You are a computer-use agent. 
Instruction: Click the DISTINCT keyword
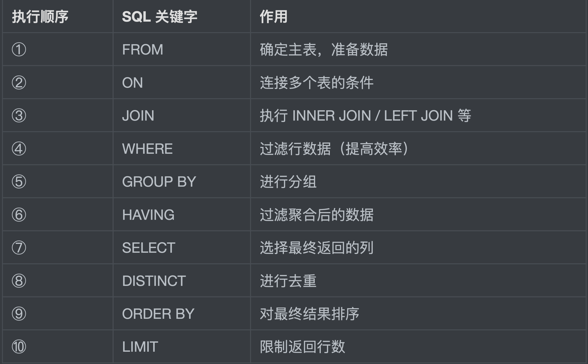pyautogui.click(x=154, y=281)
